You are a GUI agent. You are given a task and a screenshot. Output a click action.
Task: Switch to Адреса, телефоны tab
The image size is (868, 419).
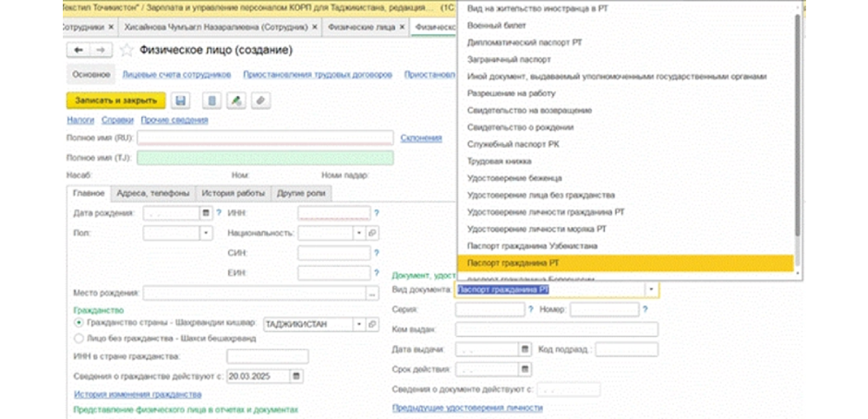point(153,193)
